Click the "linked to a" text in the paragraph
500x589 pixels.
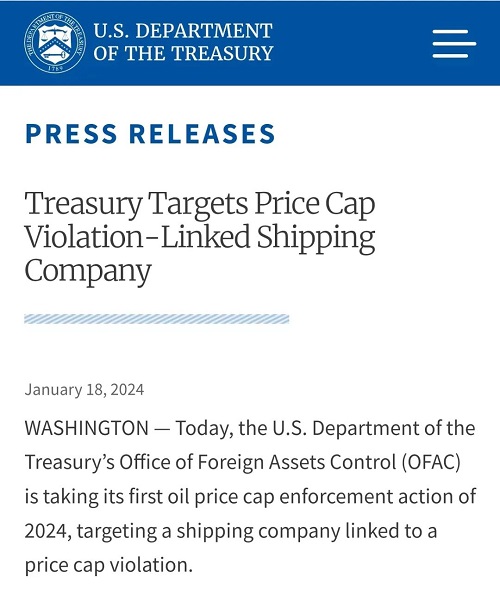pyautogui.click(x=391, y=531)
